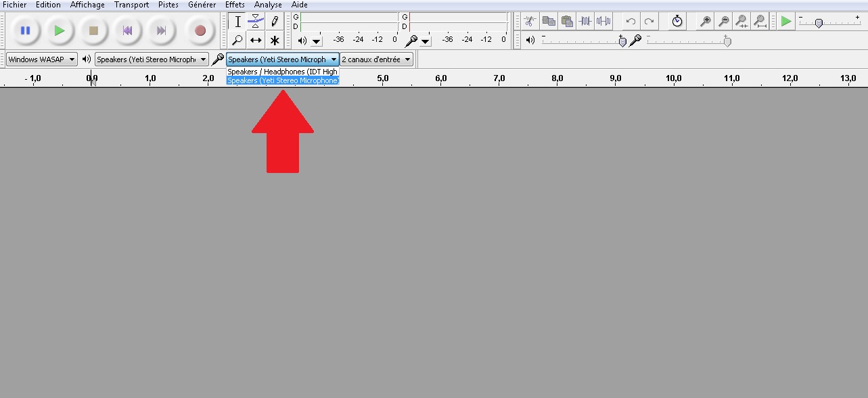Toggle the Pause button
This screenshot has width=868, height=398.
click(26, 30)
